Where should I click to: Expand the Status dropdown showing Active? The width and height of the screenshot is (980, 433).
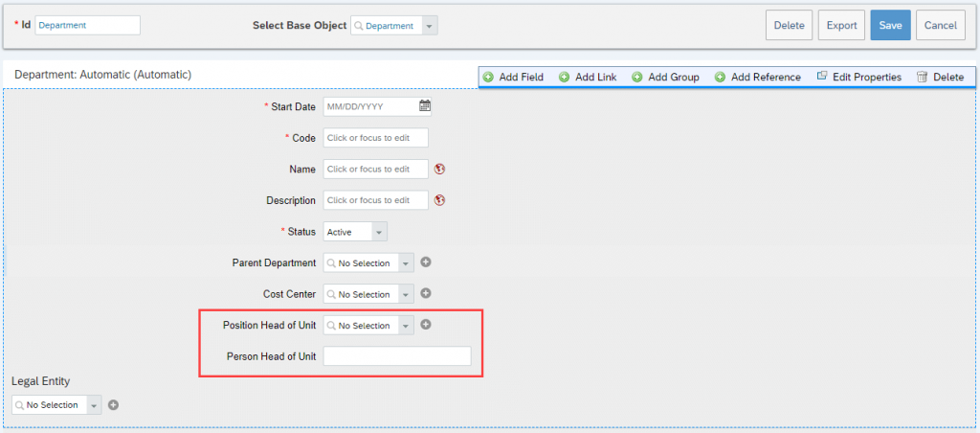click(x=379, y=232)
